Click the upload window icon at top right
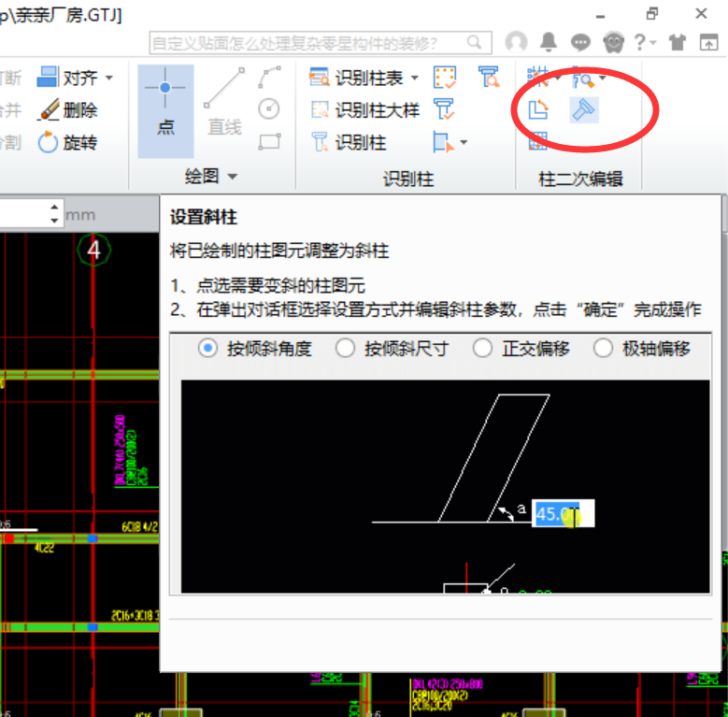The width and height of the screenshot is (728, 717). click(x=708, y=43)
